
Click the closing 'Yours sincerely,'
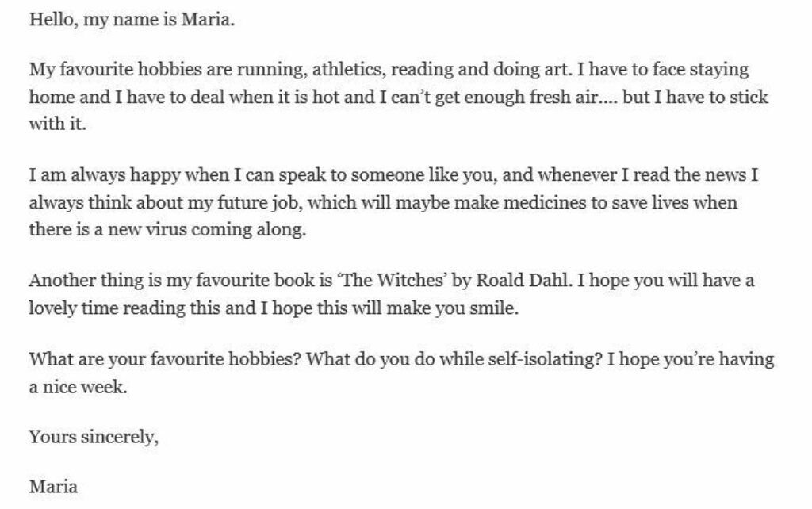(94, 437)
